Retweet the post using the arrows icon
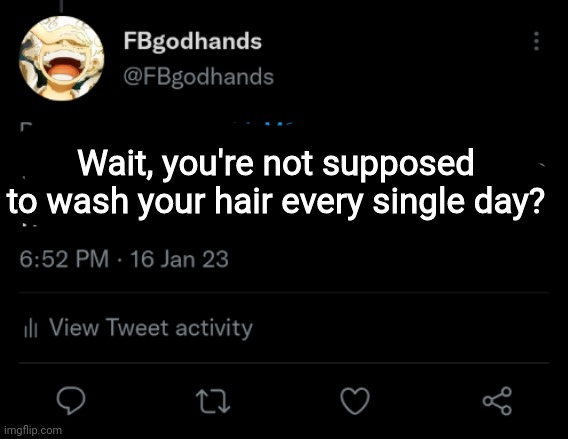Image resolution: width=568 pixels, height=439 pixels. pyautogui.click(x=213, y=401)
